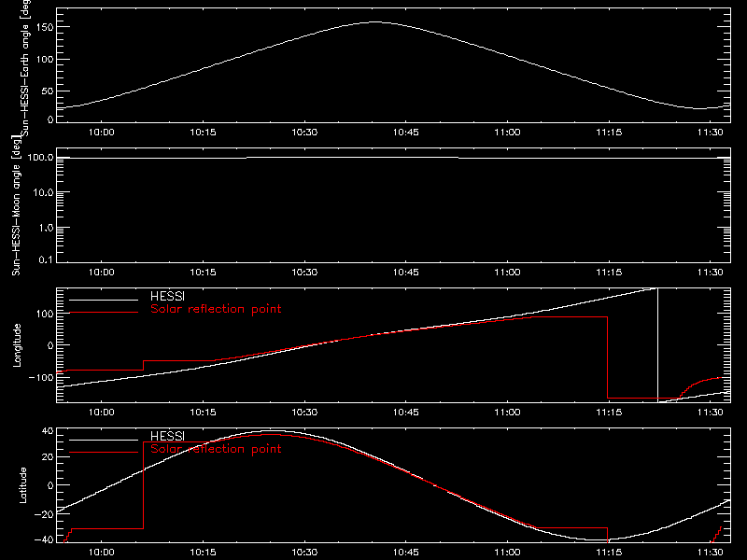Click 11:30 on the Latitude plot's time axis
The width and height of the screenshot is (747, 560).
click(x=711, y=552)
